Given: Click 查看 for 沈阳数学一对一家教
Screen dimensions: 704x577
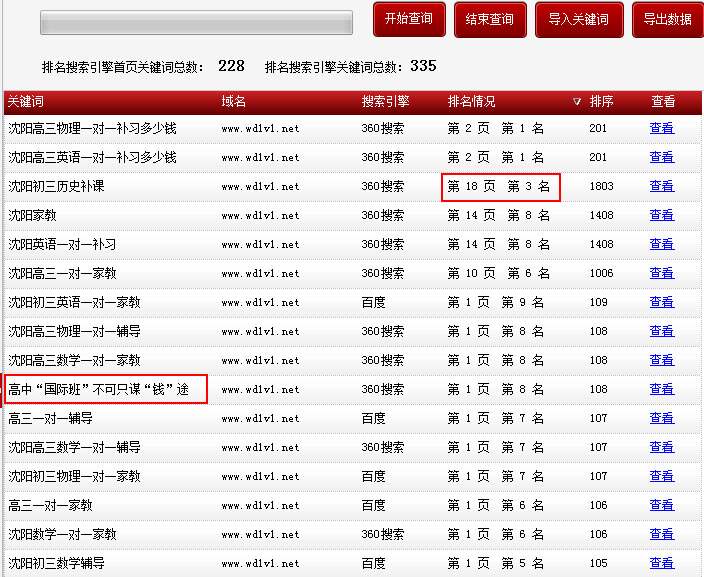Looking at the screenshot, I should (x=661, y=534).
